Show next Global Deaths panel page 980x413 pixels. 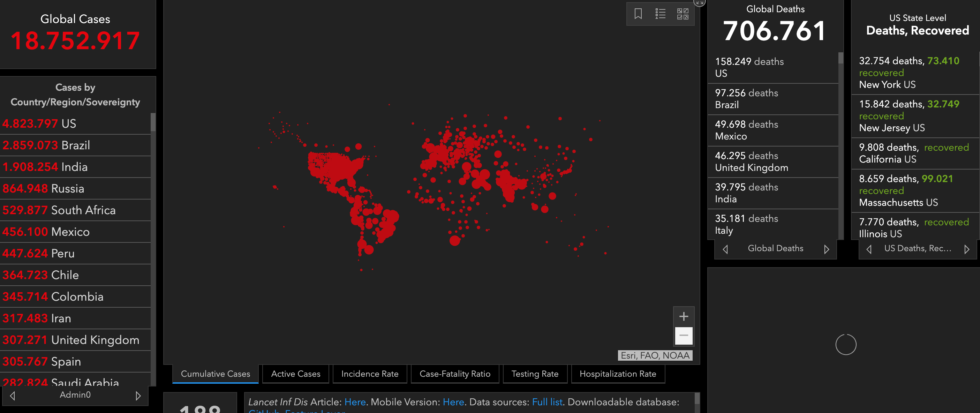click(x=826, y=249)
